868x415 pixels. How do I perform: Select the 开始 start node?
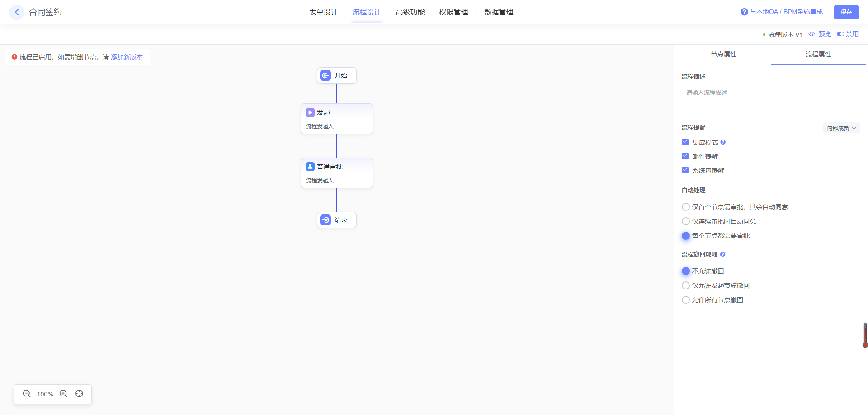336,75
